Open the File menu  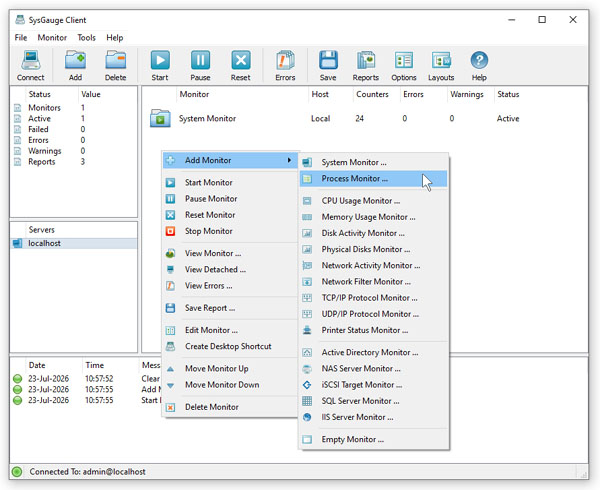pyautogui.click(x=21, y=37)
